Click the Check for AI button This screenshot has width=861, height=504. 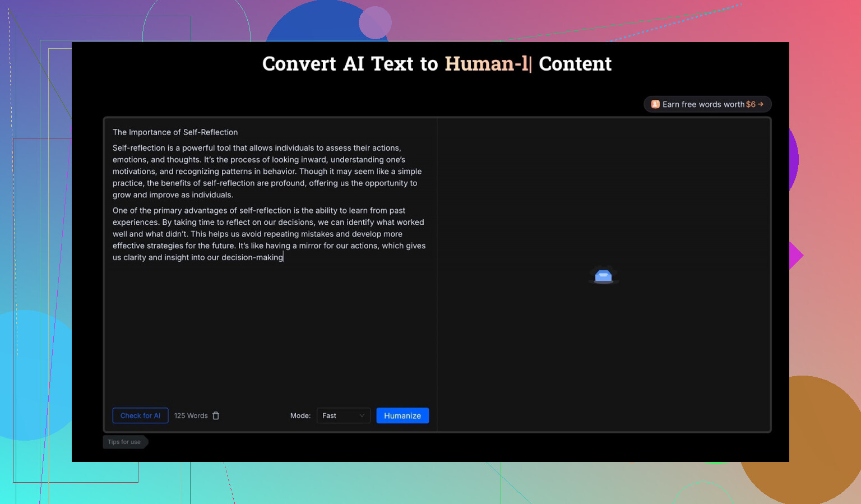point(140,415)
